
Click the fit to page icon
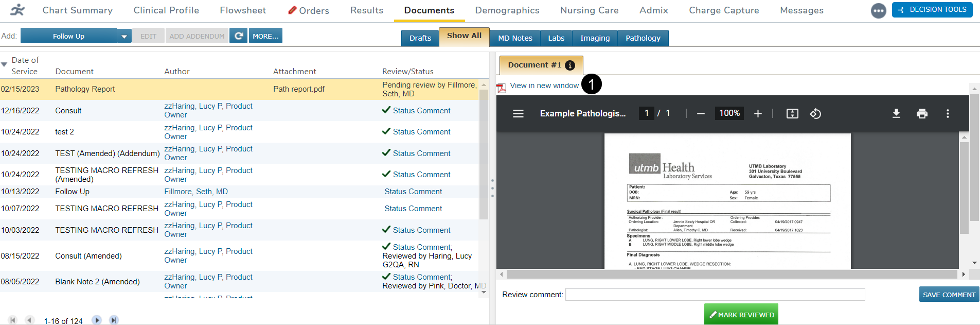[792, 113]
